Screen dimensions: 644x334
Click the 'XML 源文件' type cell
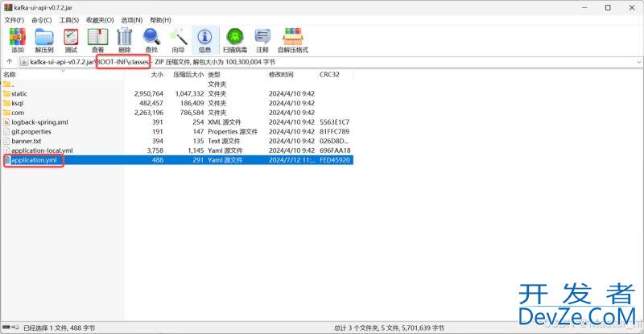[x=225, y=122]
